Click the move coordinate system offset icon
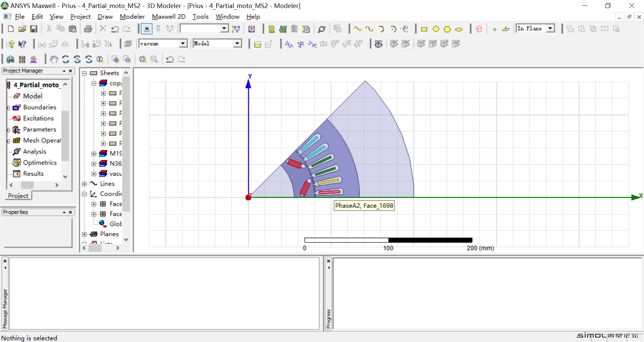Viewport: 644px width, 342px height. pos(289,44)
